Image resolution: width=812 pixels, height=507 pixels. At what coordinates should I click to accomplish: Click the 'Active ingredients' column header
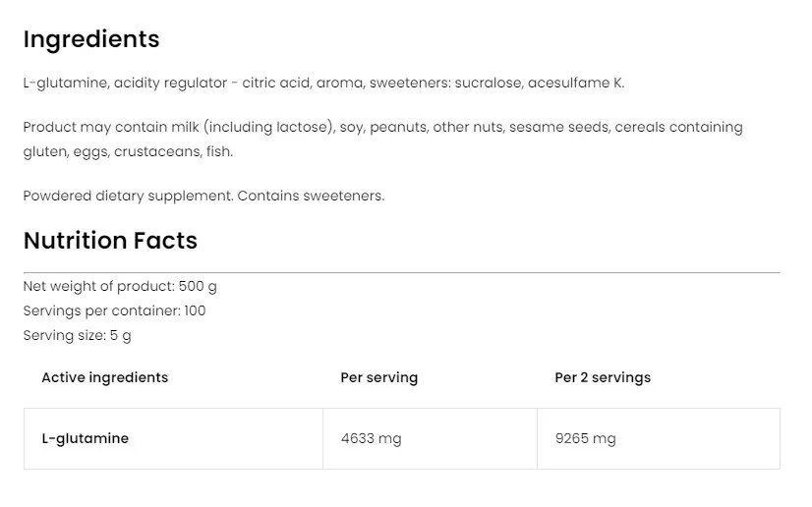104,377
